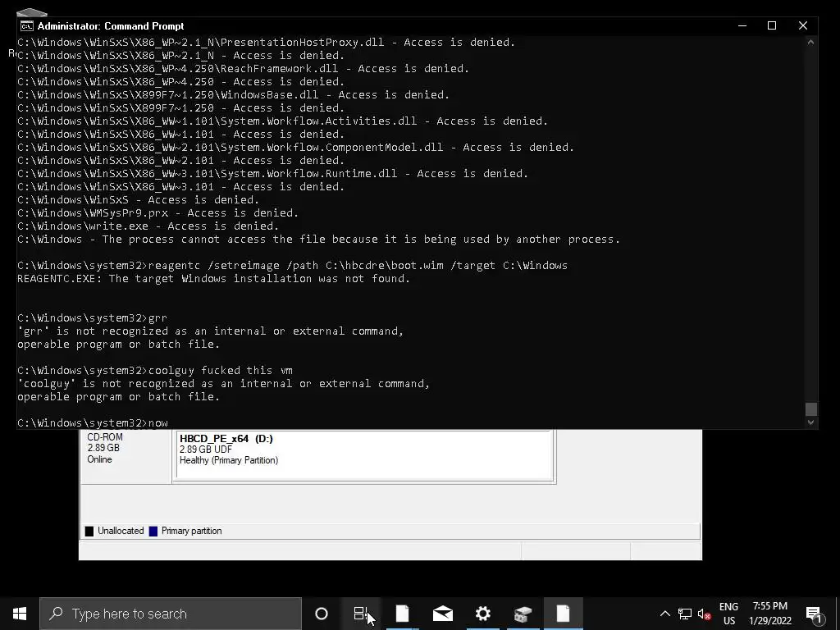Click 'REAGENTC.EXE: The target Windows installation was not found.'

(214, 279)
